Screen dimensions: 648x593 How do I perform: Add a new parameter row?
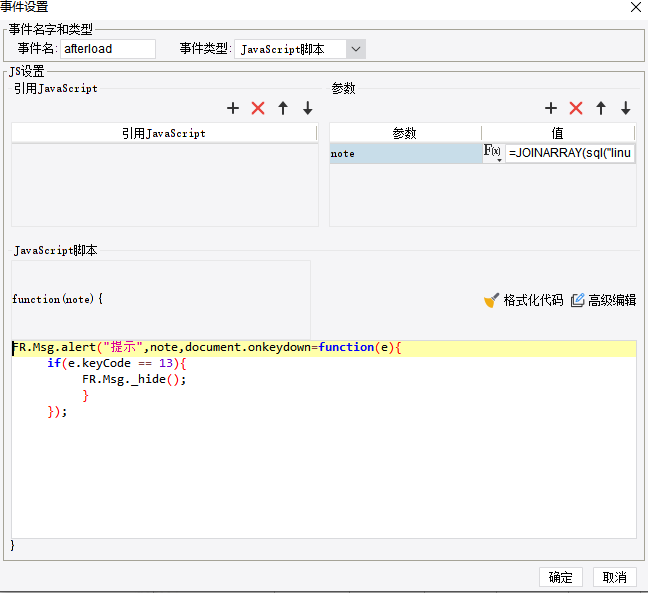(x=551, y=108)
